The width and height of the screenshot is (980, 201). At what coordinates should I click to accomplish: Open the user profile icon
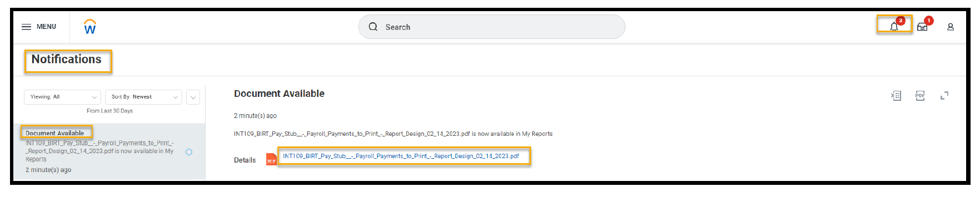(x=951, y=27)
